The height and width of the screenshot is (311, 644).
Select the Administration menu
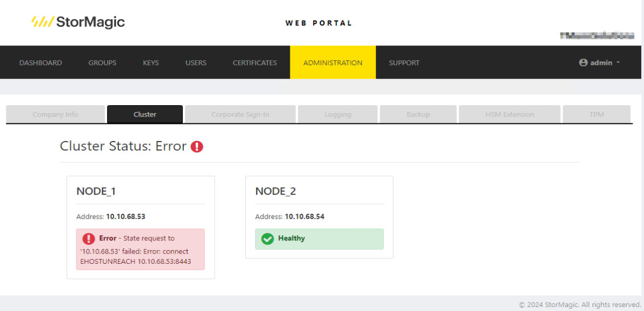[333, 63]
